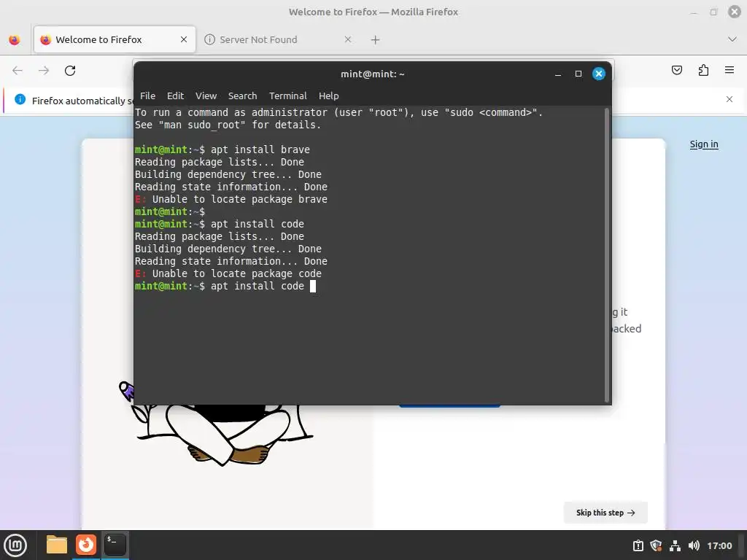Open update manager tray notification icon
Screen dimensions: 747x560
tap(638, 545)
